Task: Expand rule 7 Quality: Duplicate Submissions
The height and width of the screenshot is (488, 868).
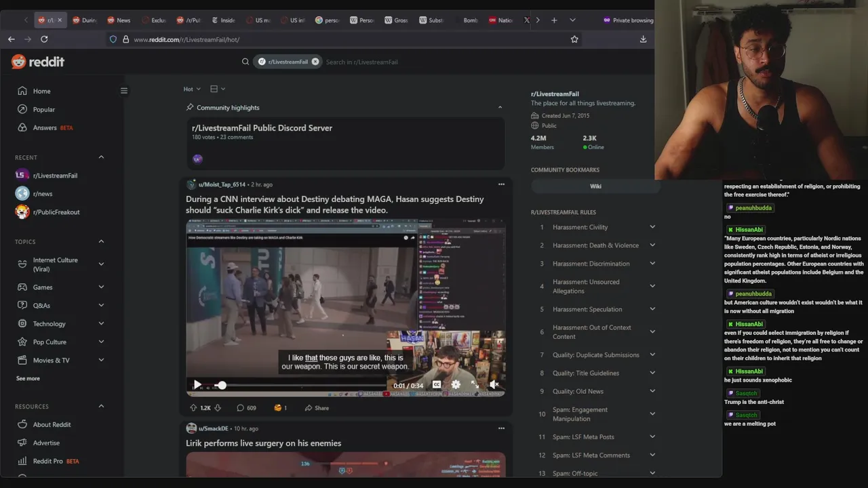Action: point(652,354)
